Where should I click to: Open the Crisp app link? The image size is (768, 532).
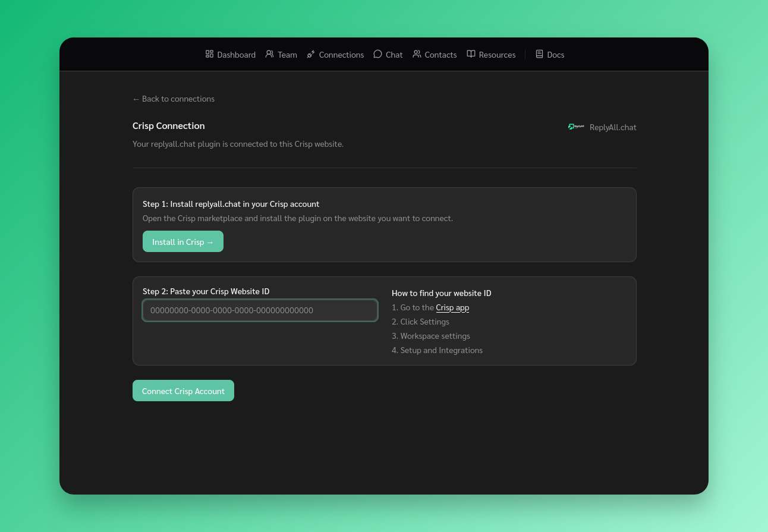pyautogui.click(x=452, y=307)
